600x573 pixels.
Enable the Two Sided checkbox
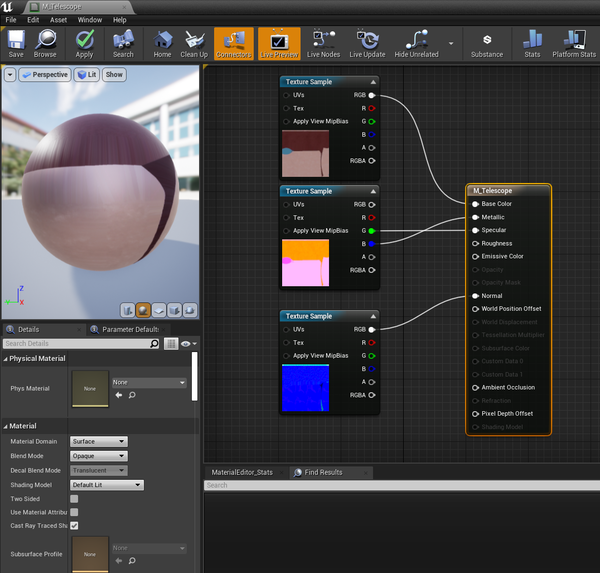[x=74, y=499]
